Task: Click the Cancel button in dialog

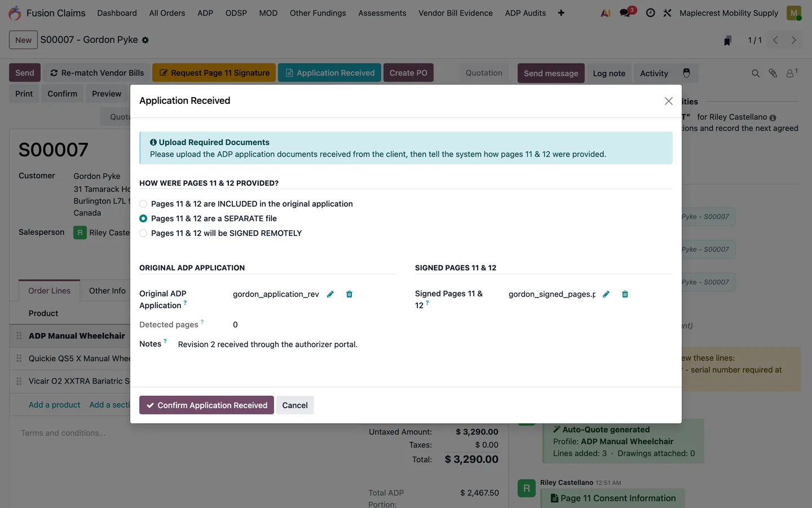Action: click(295, 405)
